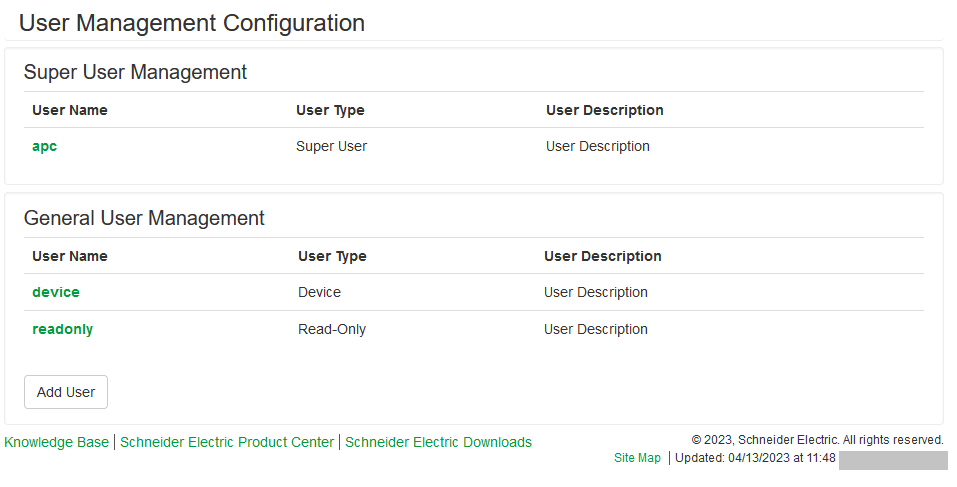Visit Schneider Electric Product Center
This screenshot has width=957, height=487.
pos(227,442)
